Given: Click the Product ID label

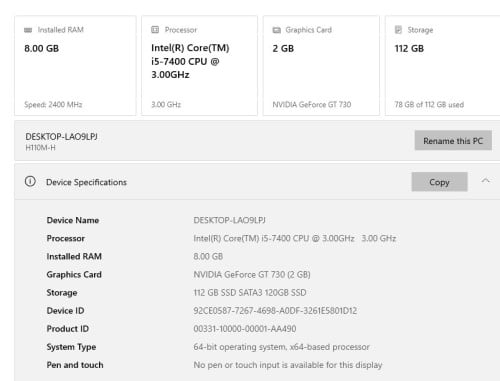Looking at the screenshot, I should pyautogui.click(x=68, y=329).
